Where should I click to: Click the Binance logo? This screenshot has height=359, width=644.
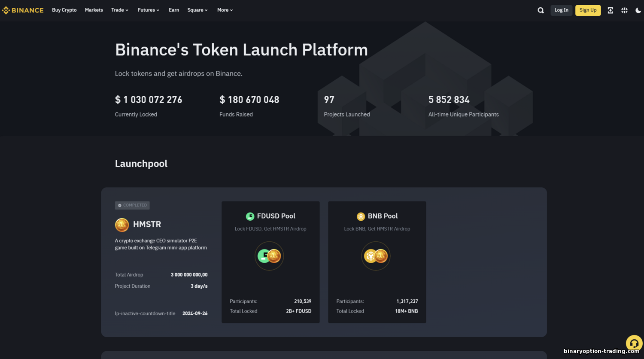pos(23,10)
